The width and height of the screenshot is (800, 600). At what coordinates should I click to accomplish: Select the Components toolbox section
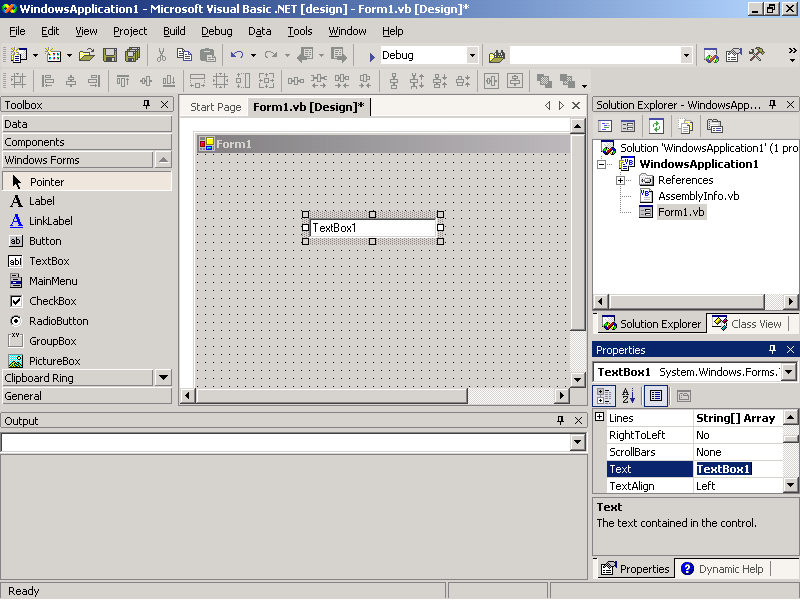coord(87,142)
